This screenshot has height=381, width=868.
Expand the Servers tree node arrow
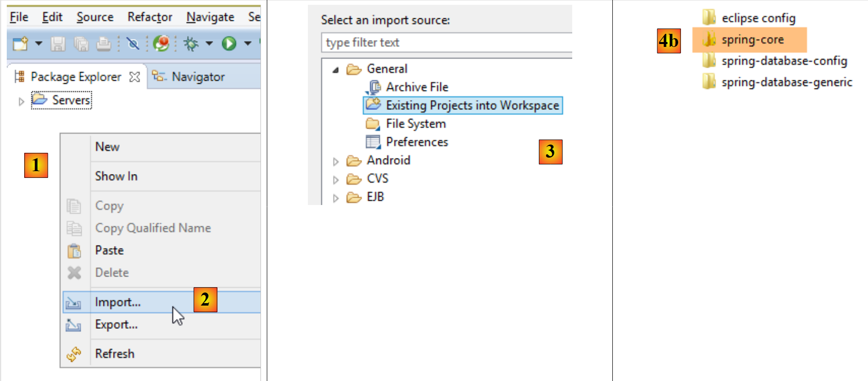point(21,102)
